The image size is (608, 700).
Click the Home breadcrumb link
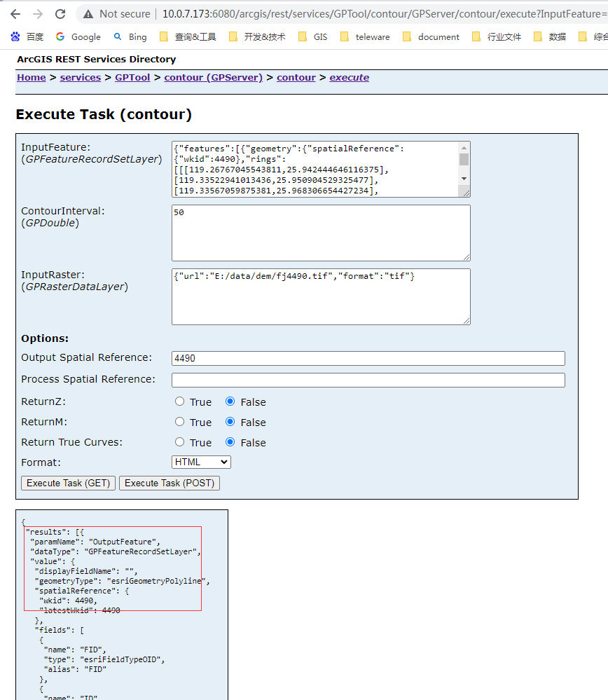[x=32, y=78]
